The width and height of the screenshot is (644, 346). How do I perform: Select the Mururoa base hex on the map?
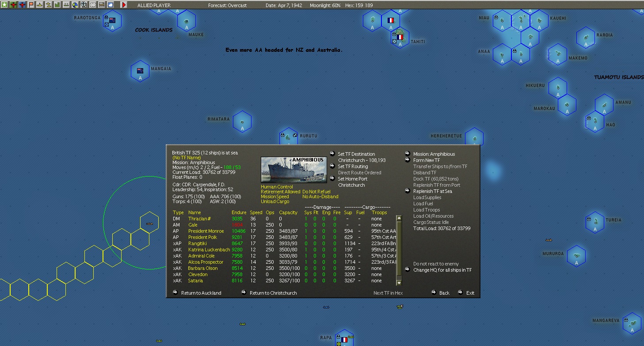pyautogui.click(x=576, y=256)
